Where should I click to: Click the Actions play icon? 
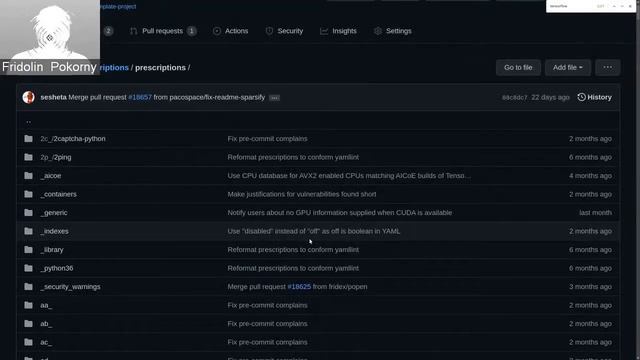[217, 31]
